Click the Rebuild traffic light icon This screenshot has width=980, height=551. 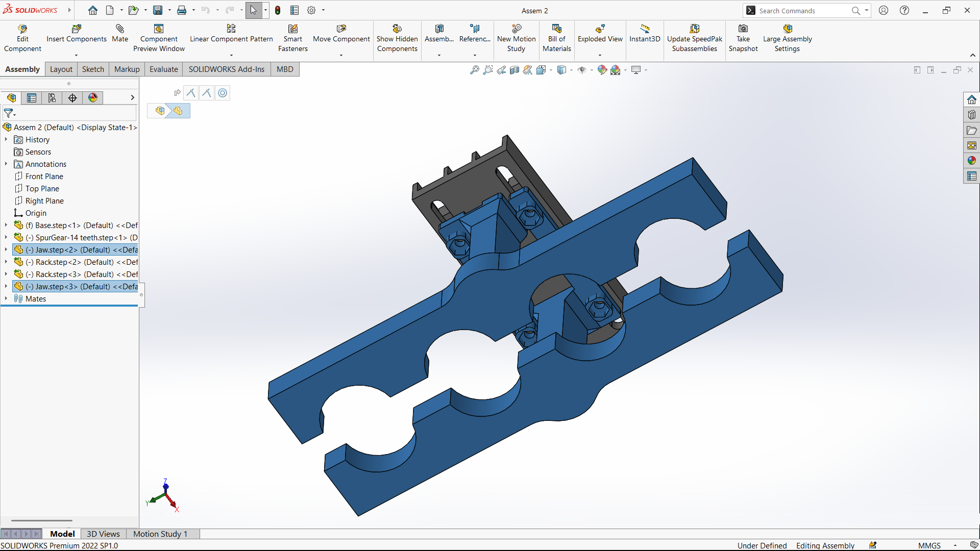[278, 10]
